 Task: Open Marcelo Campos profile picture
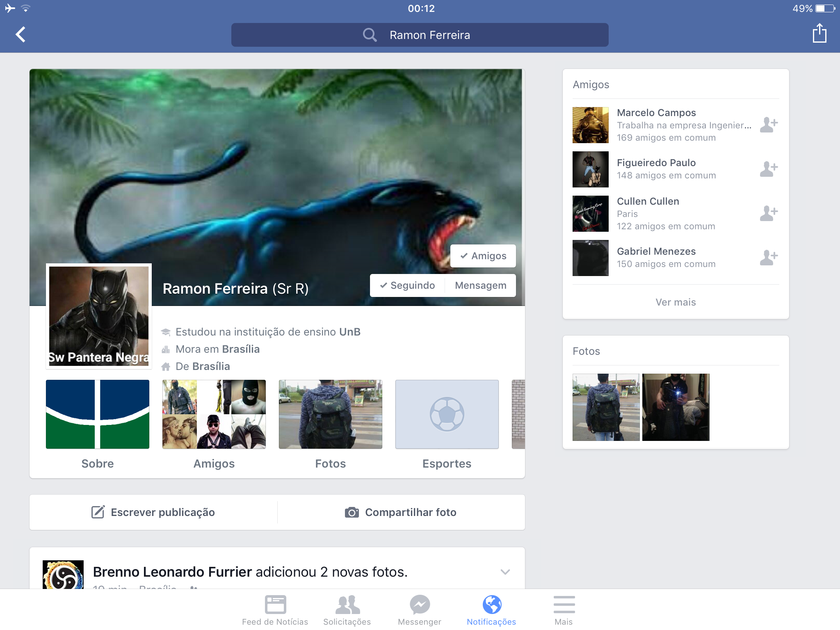pos(590,125)
